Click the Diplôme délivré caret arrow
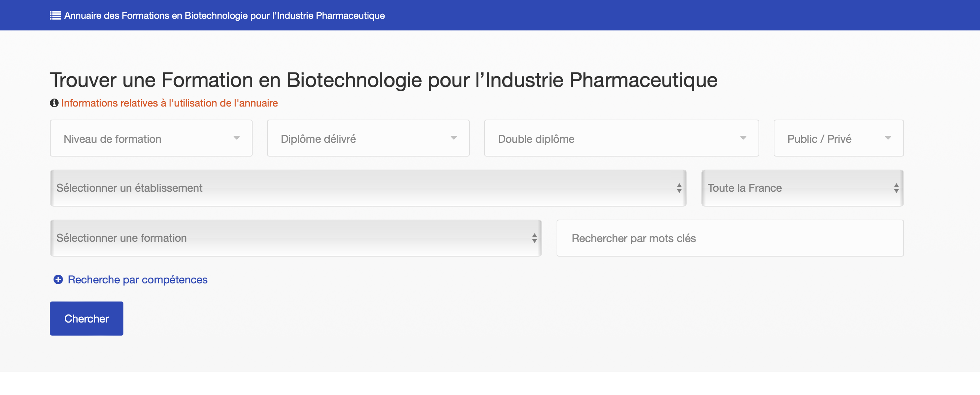The image size is (980, 395). (x=453, y=138)
